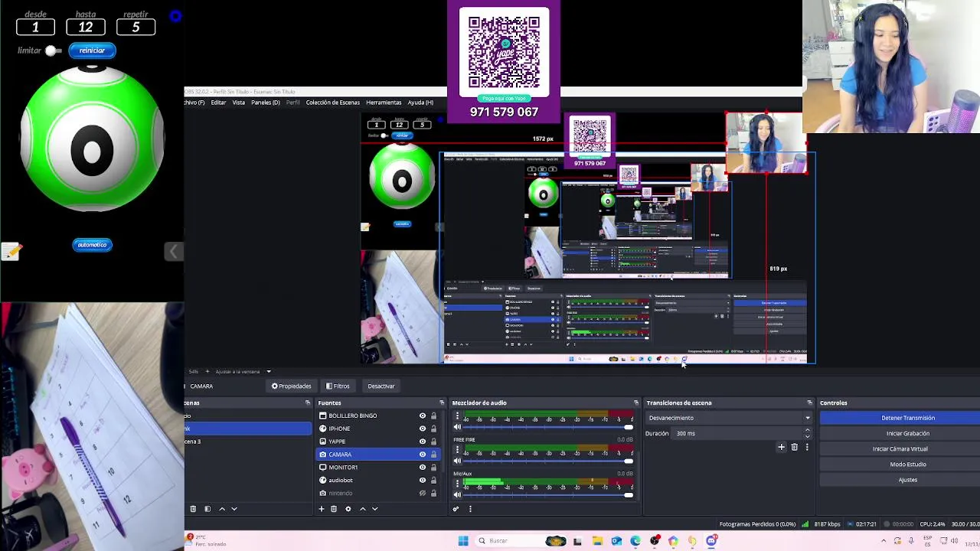The width and height of the screenshot is (980, 551).
Task: Open the Ajustar a la ventana zoom dropdown
Action: [243, 371]
